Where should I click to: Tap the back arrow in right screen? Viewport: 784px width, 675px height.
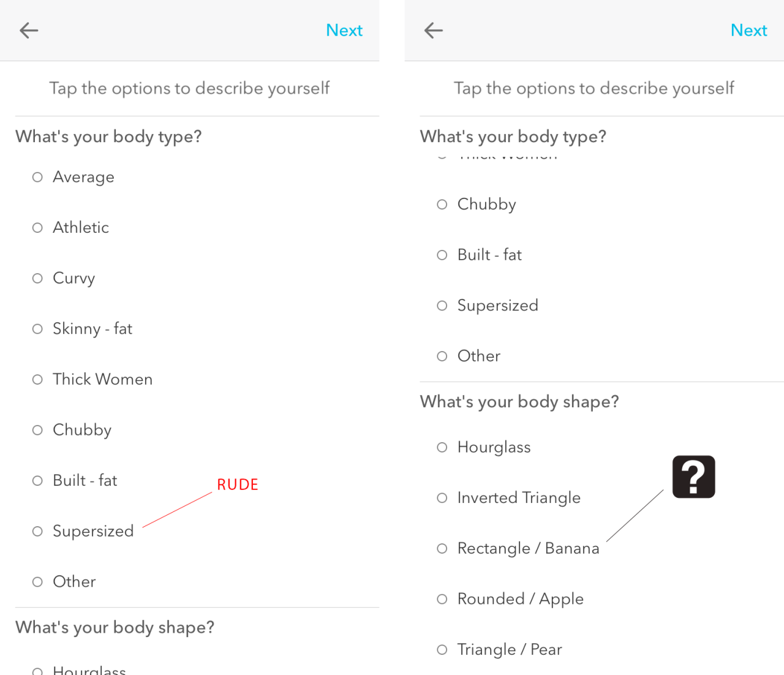pyautogui.click(x=433, y=30)
